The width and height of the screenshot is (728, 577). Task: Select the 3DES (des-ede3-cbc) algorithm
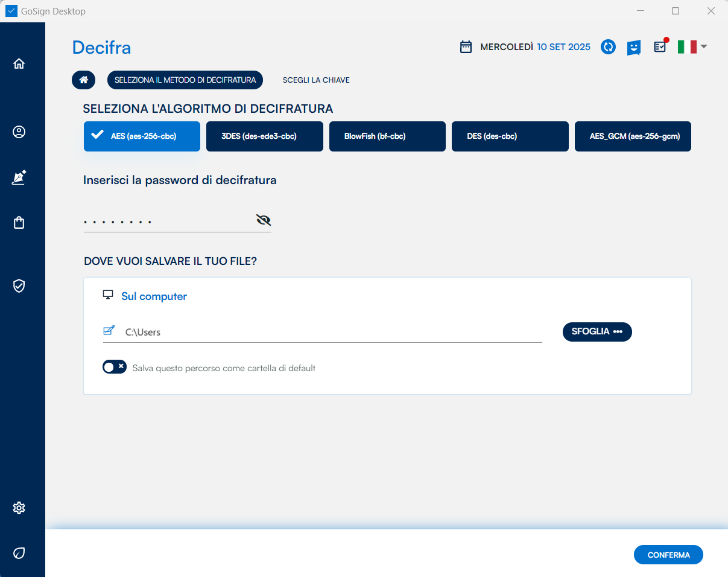(264, 136)
